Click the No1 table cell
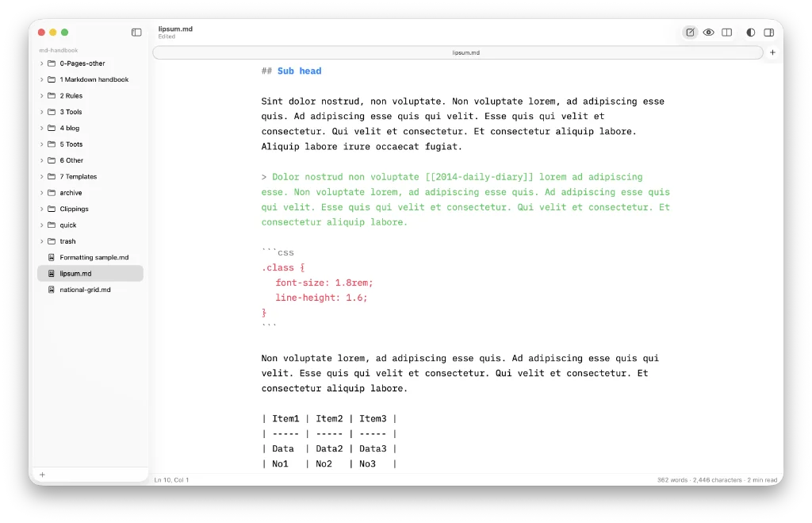 pos(280,463)
